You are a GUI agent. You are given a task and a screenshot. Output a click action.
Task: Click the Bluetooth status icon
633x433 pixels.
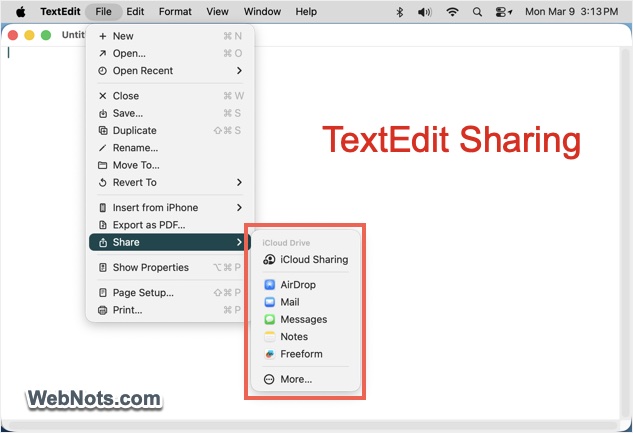pos(400,12)
